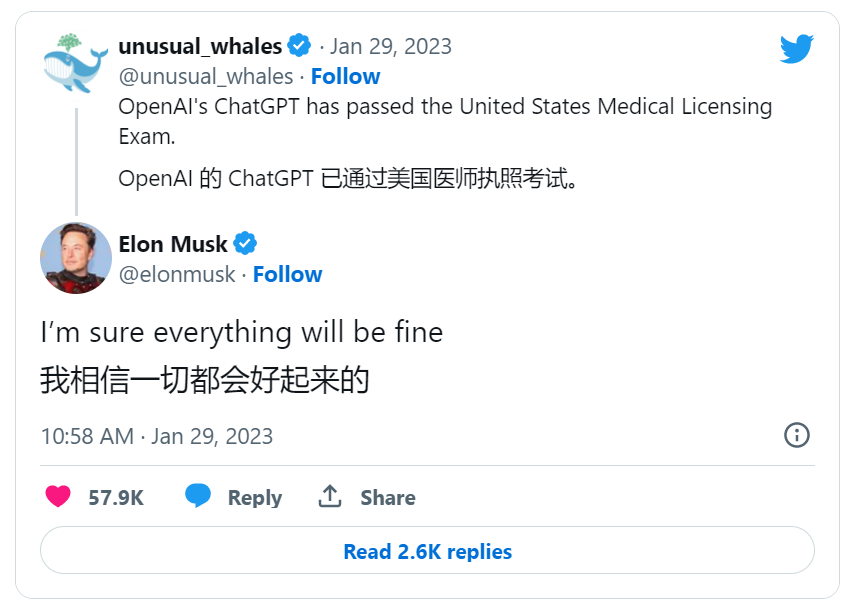Follow the elonmusk account
This screenshot has height=602, width=849.
pos(287,274)
